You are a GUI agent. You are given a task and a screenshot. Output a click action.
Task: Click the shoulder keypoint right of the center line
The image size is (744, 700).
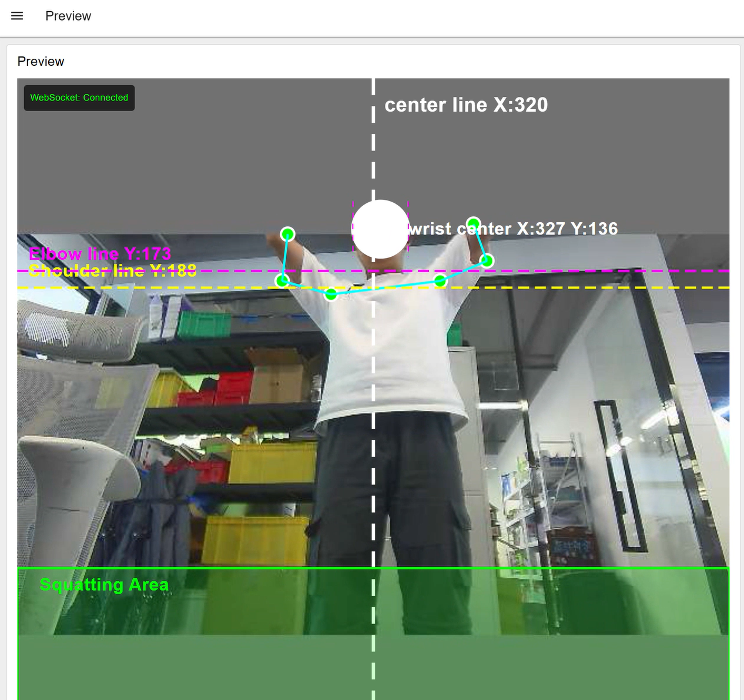click(x=440, y=282)
